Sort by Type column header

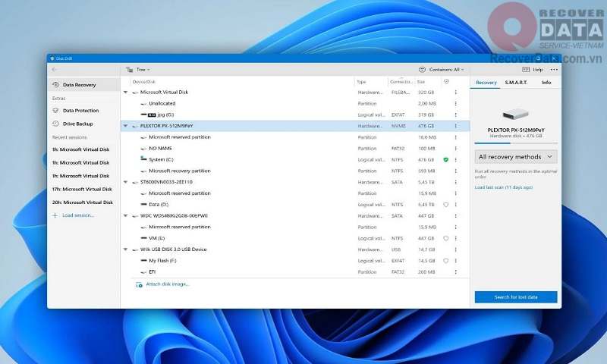pyautogui.click(x=361, y=82)
